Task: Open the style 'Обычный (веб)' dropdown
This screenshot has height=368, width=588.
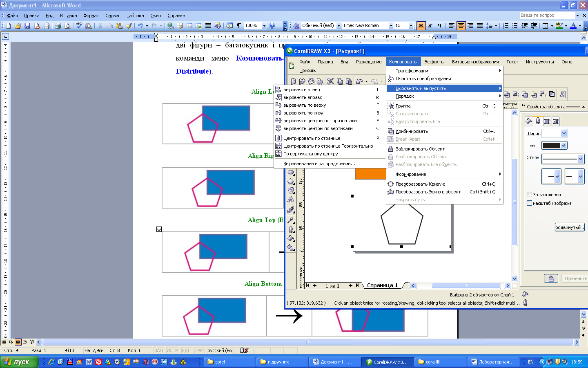Action: [x=339, y=26]
